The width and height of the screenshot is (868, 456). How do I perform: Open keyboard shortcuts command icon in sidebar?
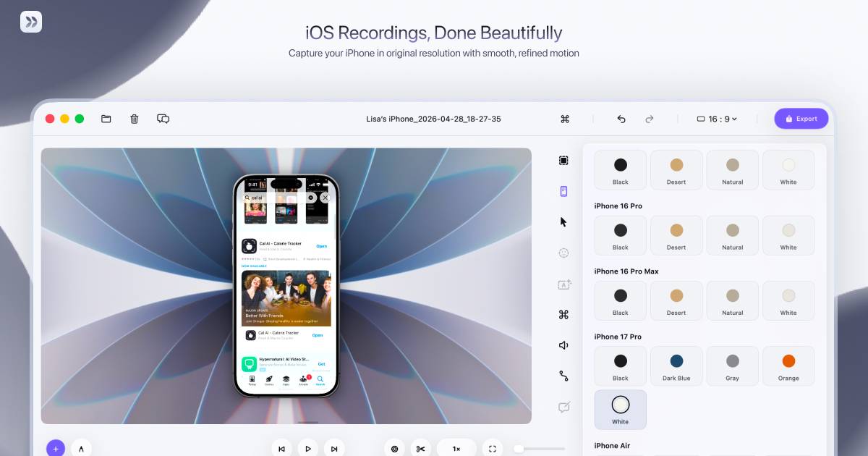(x=563, y=314)
